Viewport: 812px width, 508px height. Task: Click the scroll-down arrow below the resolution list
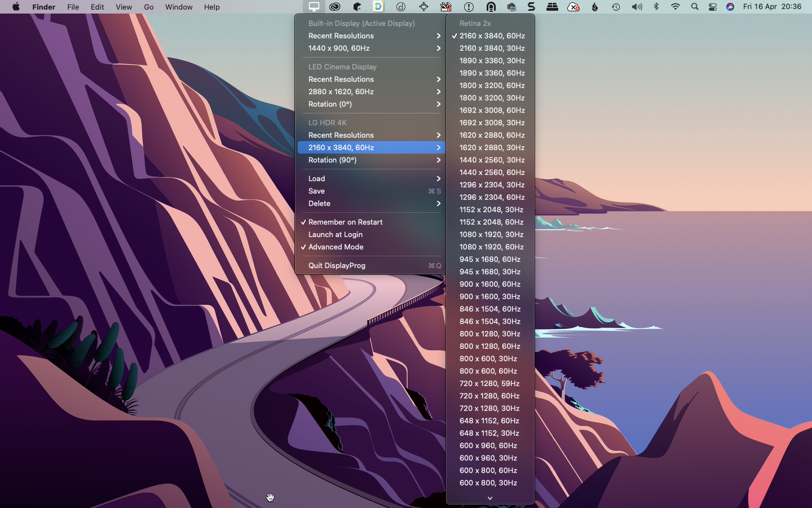[x=490, y=498]
